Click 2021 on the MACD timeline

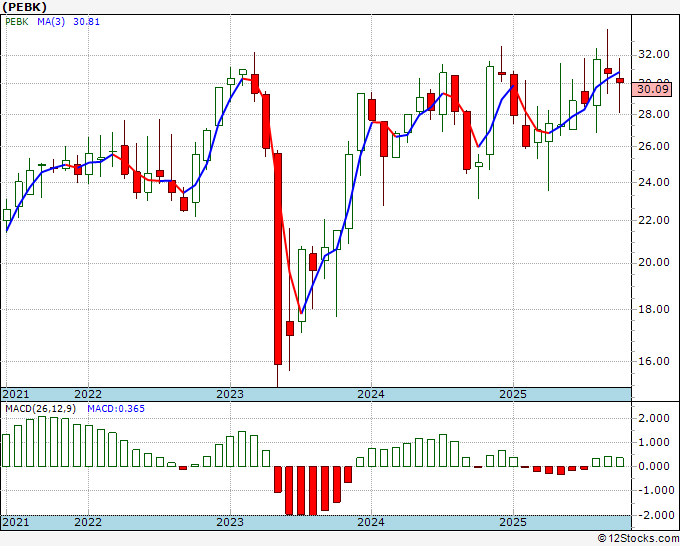click(16, 522)
